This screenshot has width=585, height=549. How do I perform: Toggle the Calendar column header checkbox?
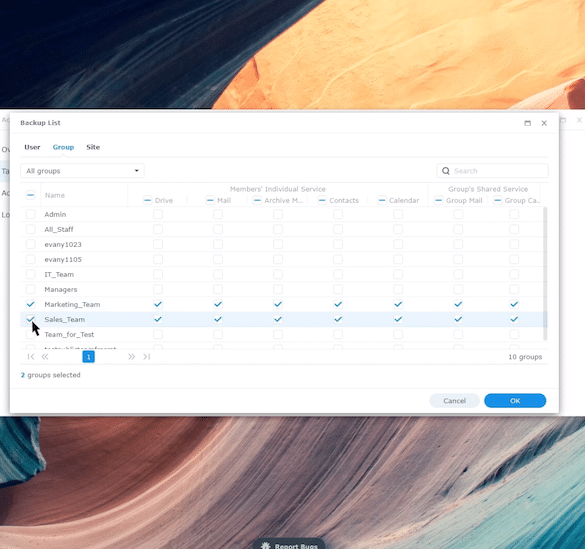(382, 200)
